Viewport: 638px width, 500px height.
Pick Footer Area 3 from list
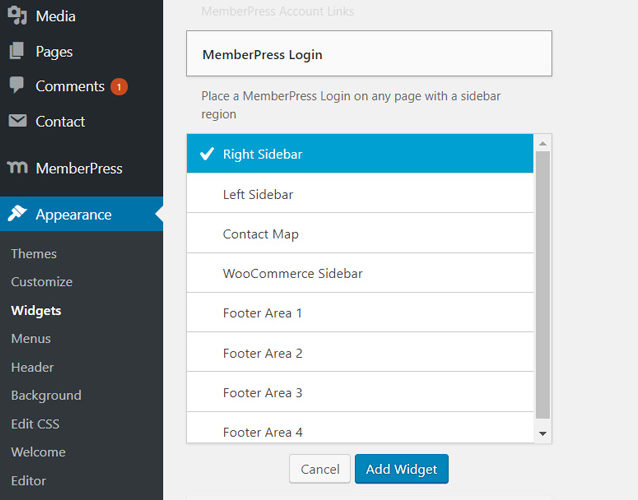click(360, 393)
